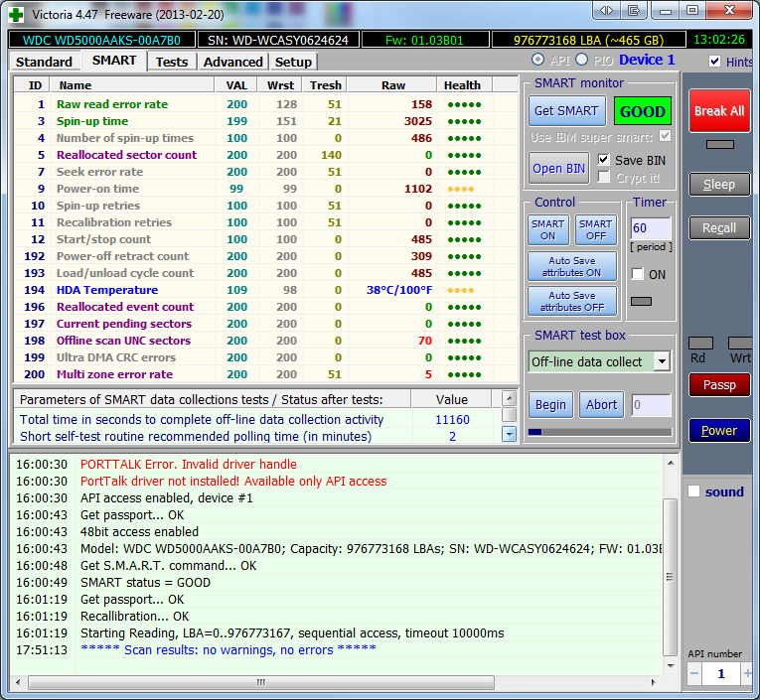This screenshot has width=760, height=700.
Task: Switch to the Tests tab
Action: pyautogui.click(x=172, y=62)
